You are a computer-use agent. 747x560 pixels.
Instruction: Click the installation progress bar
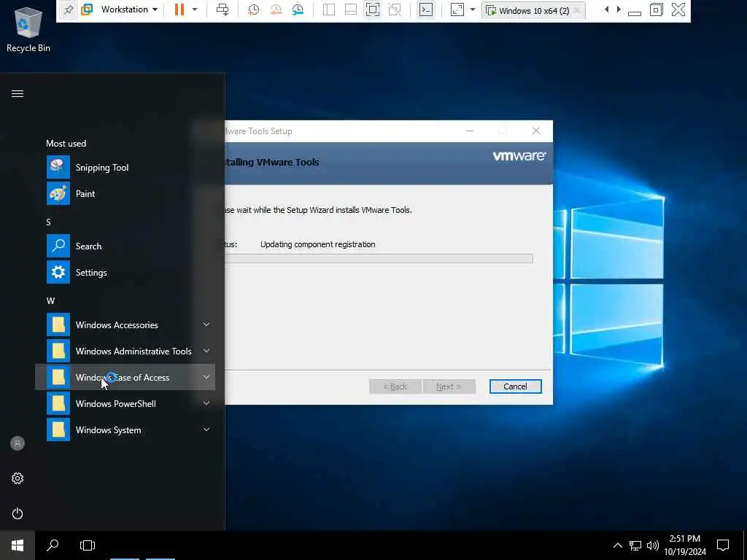click(379, 259)
